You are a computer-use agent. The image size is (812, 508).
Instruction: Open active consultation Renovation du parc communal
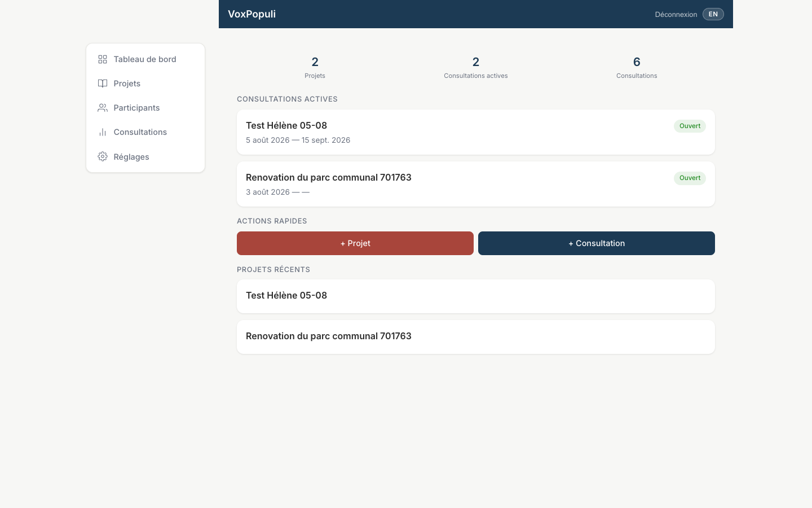click(x=476, y=184)
